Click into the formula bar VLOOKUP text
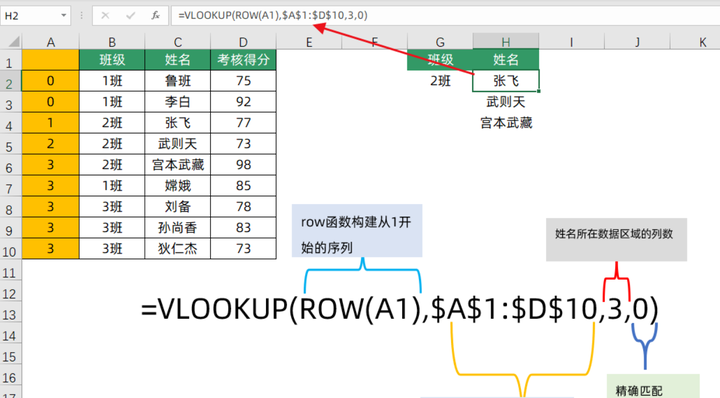This screenshot has width=720, height=398. point(273,16)
